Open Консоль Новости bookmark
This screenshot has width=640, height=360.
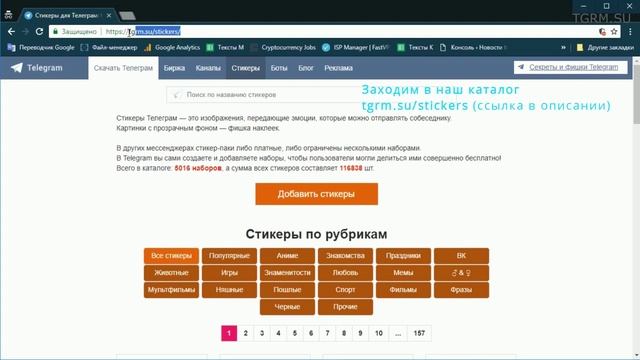pos(473,47)
